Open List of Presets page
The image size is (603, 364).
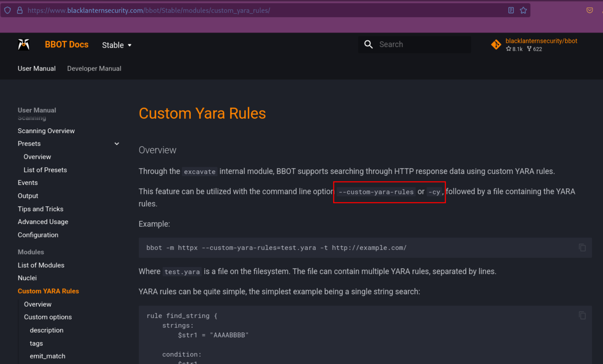[45, 170]
